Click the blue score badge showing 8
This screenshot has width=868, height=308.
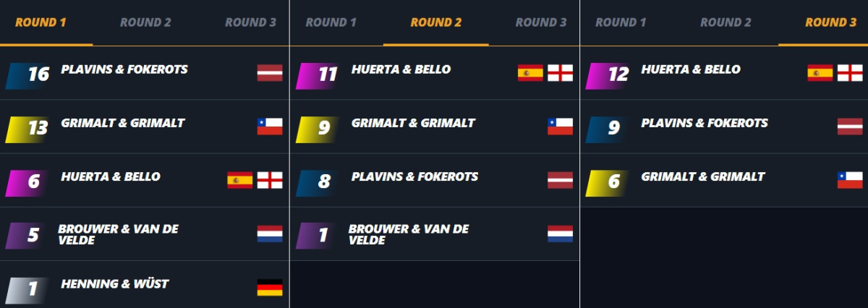[319, 181]
